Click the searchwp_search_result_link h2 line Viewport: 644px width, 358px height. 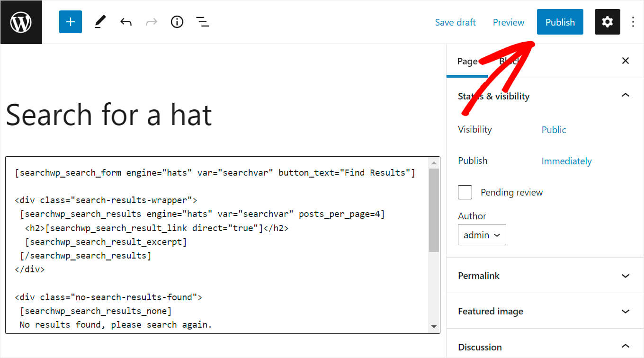(x=157, y=228)
